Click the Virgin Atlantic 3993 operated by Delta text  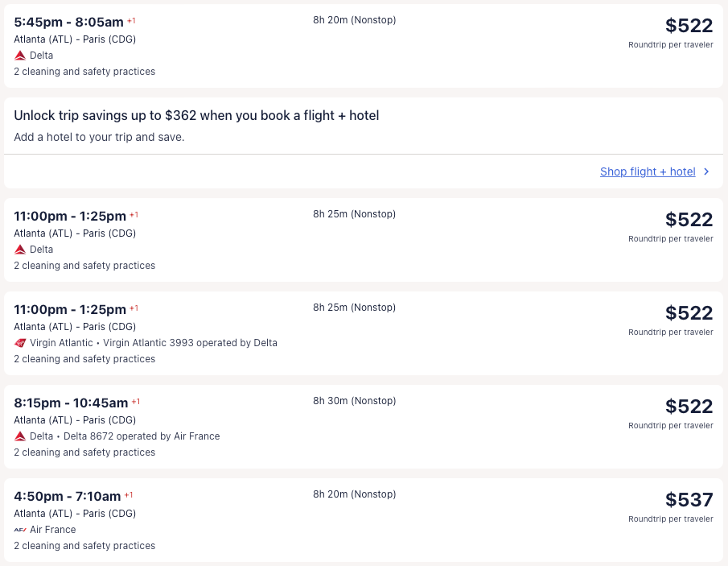[190, 343]
